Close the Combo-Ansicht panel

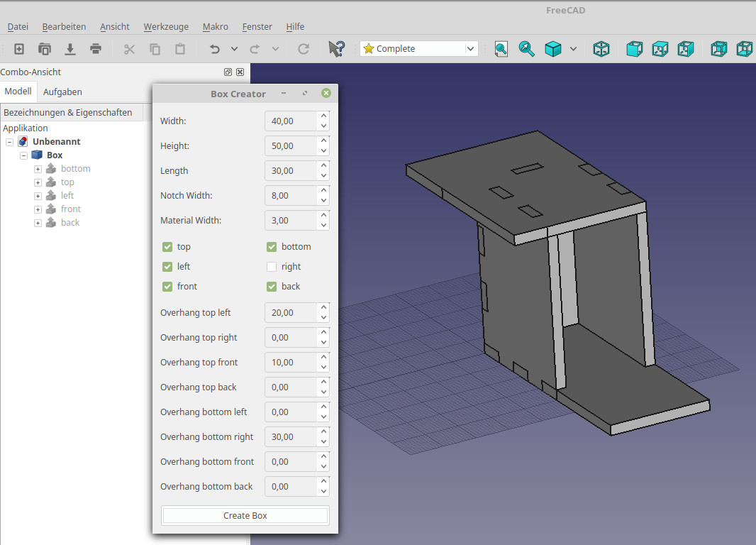[x=240, y=72]
